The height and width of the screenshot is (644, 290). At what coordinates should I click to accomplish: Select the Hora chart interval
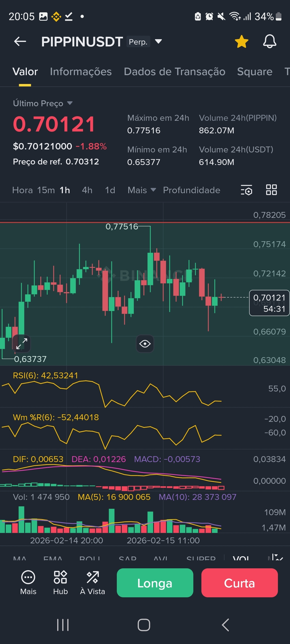[x=23, y=190]
